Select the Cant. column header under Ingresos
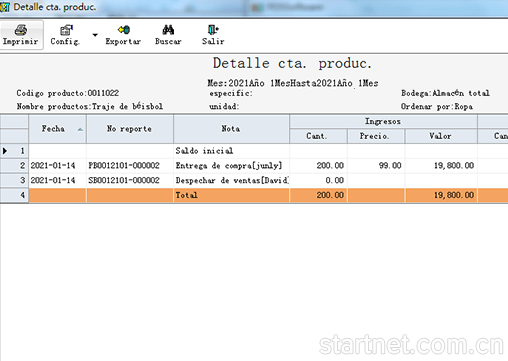Screen dimensions: 508x361 point(318,136)
